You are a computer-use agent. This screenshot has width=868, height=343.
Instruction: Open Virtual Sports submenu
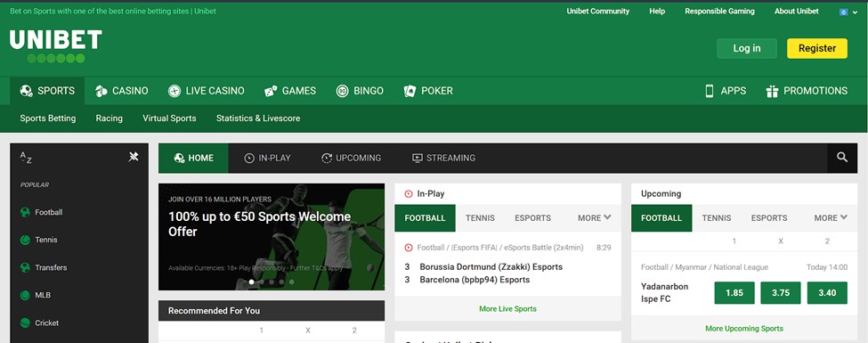pyautogui.click(x=169, y=118)
